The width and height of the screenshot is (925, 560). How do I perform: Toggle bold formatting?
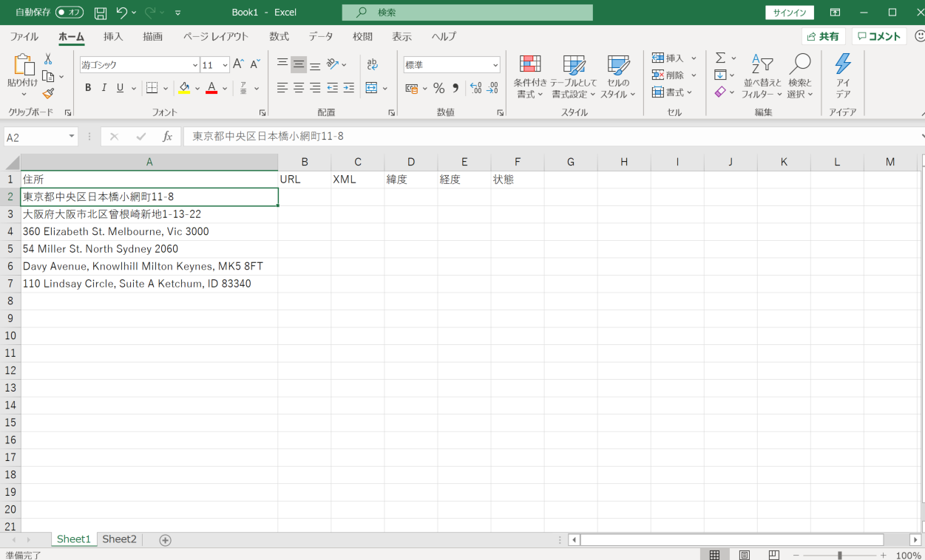click(x=88, y=88)
